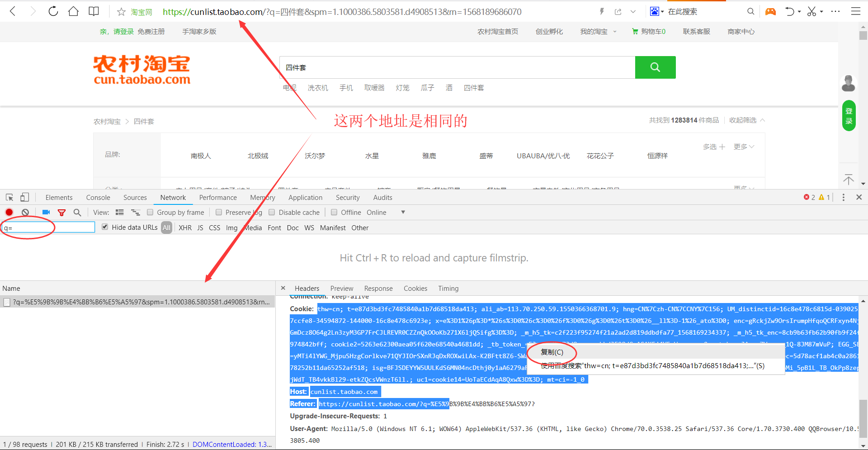Click the network filter input field

[x=48, y=227]
